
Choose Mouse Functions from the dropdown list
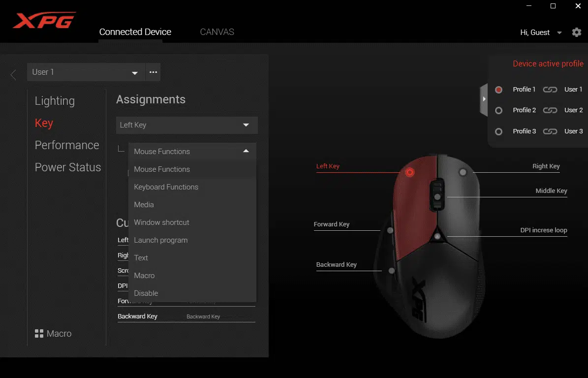click(192, 169)
